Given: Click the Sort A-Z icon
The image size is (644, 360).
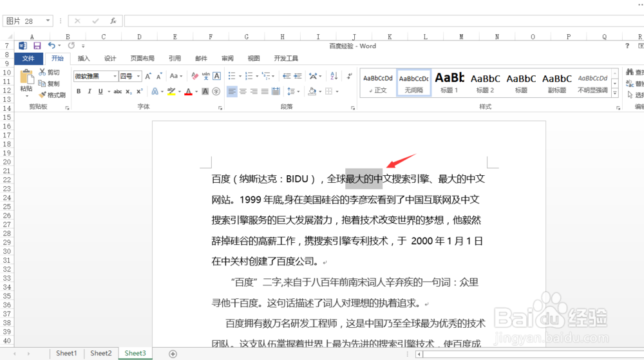Looking at the screenshot, I should [334, 76].
